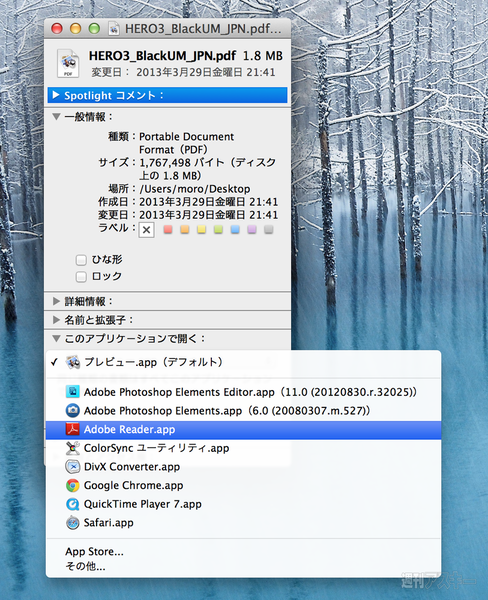488x600 pixels.
Task: Click the 作成日 date value
Action: pyautogui.click(x=209, y=202)
